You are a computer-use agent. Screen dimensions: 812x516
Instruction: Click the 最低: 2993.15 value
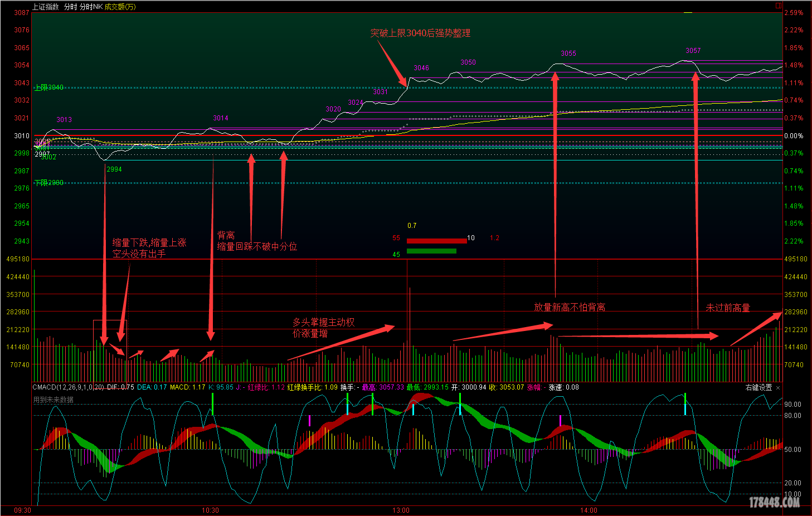[x=427, y=387]
